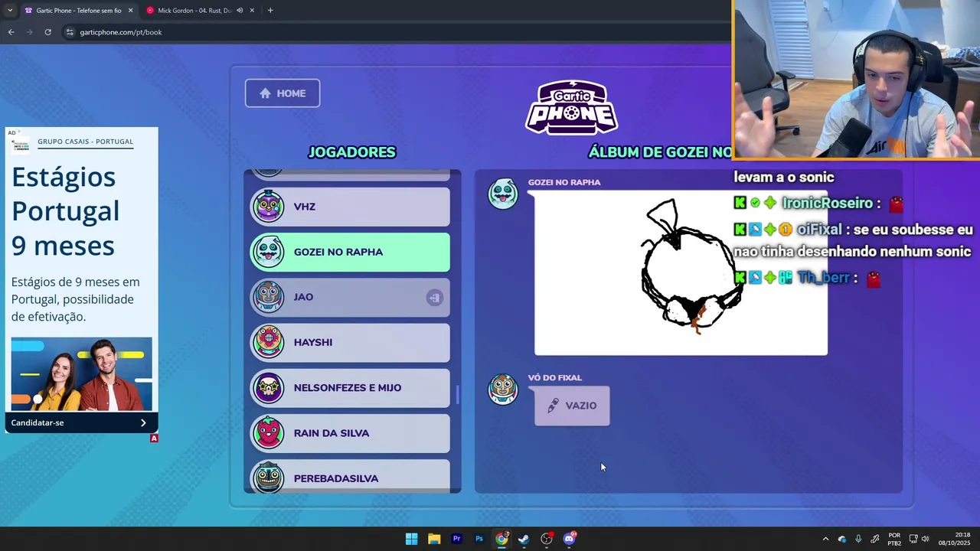
Task: Click RAIN DA SILVA's strawberry avatar
Action: tap(268, 433)
